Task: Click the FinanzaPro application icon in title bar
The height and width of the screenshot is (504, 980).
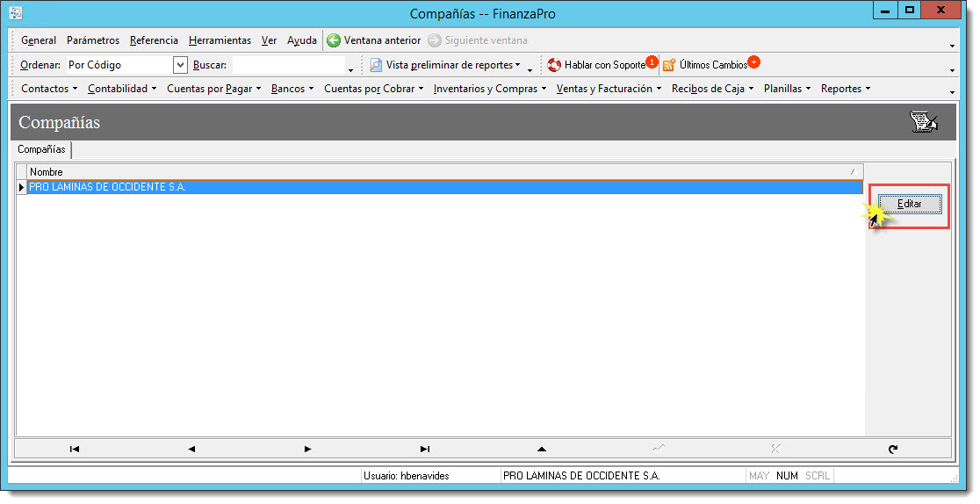Action: click(16, 13)
